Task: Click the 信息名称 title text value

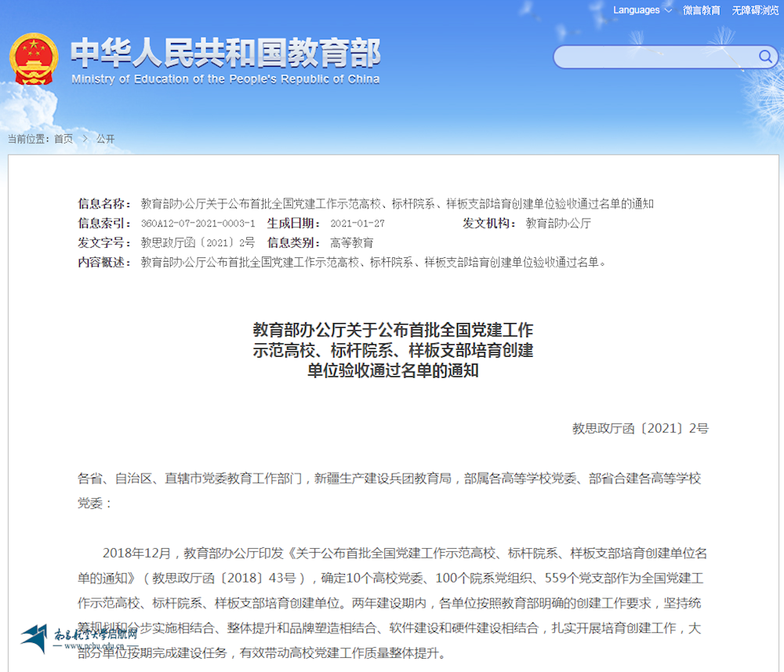Action: 397,204
